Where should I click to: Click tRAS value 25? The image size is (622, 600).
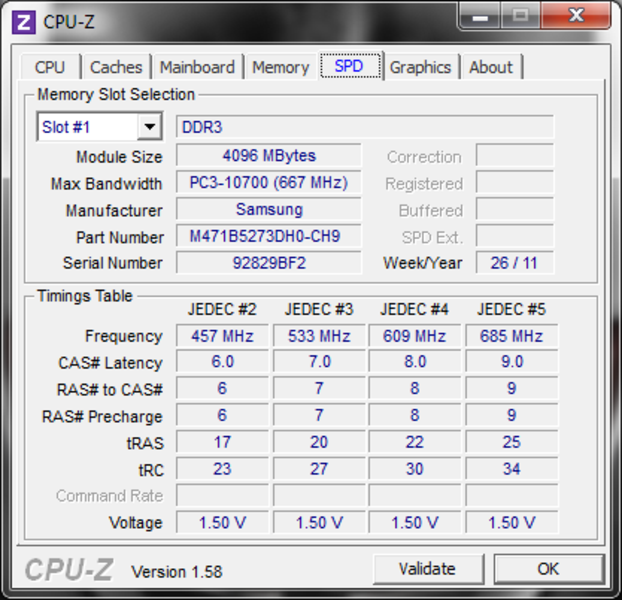(511, 442)
